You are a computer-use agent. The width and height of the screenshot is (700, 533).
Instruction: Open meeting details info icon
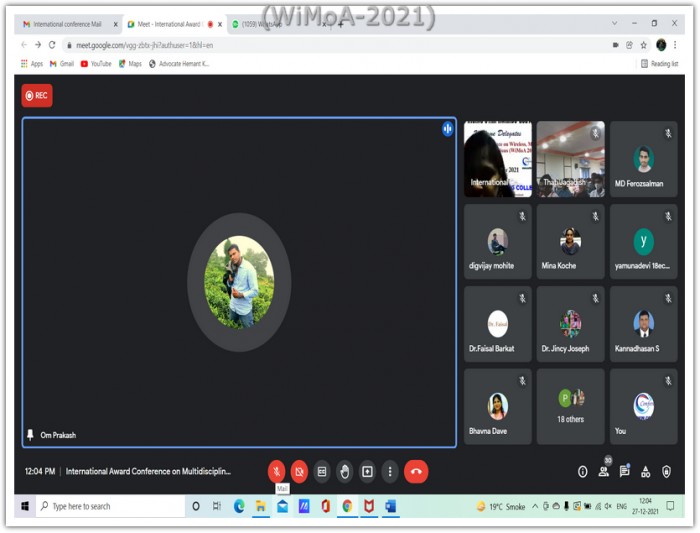click(583, 471)
